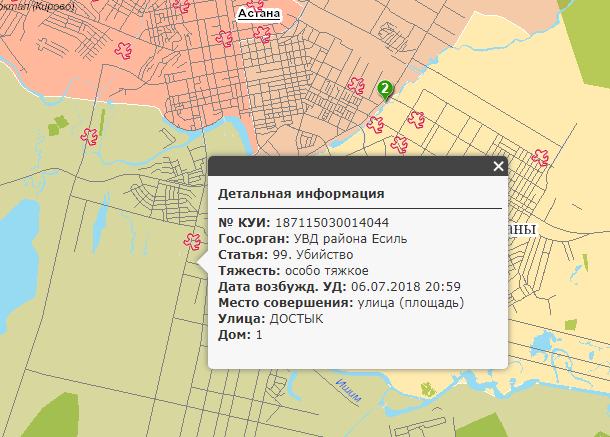This screenshot has width=610, height=437.
Task: Select the 'УВД района Есиль' agency text
Action: point(350,239)
